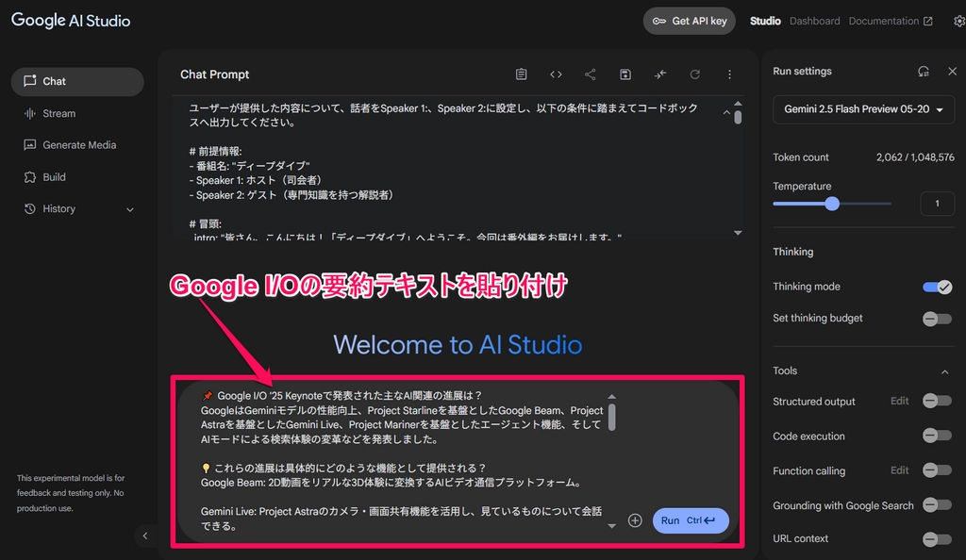Open Stream in the sidebar
966x560 pixels.
pos(59,113)
